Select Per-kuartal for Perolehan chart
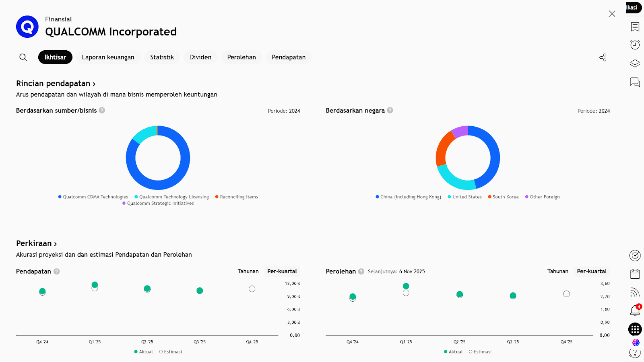644x362 pixels. click(x=591, y=271)
